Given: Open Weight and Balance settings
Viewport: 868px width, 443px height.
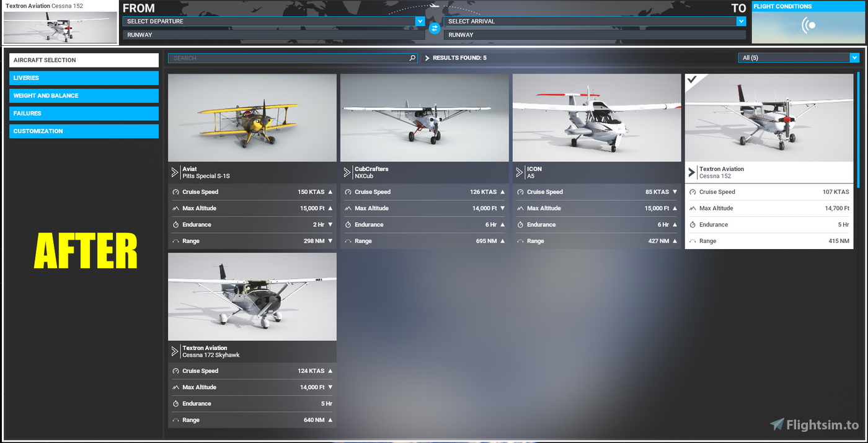Looking at the screenshot, I should (x=84, y=95).
